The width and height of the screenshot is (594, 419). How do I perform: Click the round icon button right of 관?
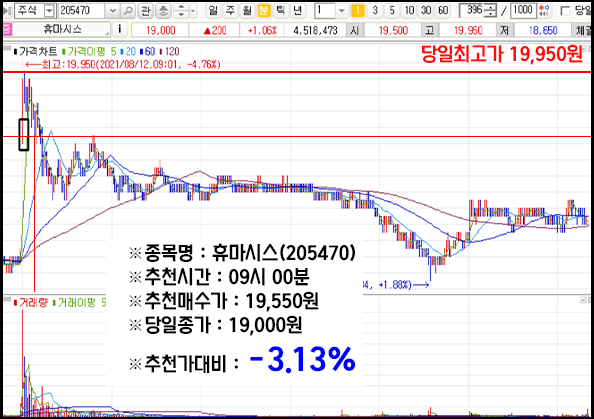click(163, 11)
